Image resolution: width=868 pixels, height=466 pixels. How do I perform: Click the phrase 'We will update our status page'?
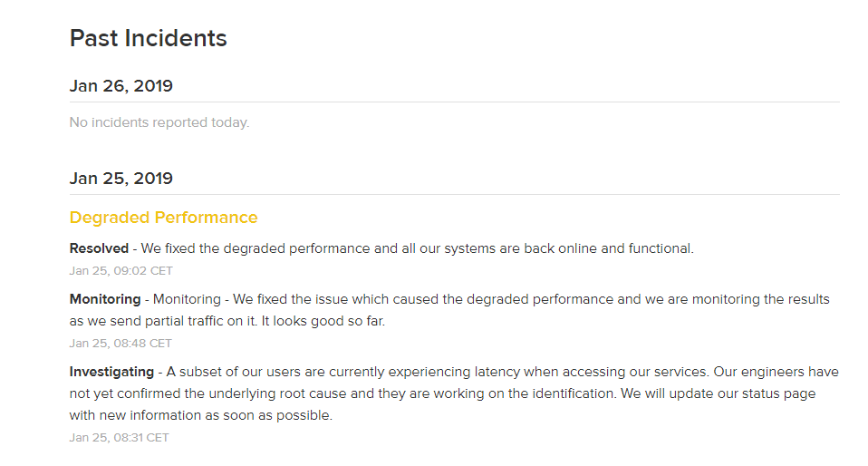[x=718, y=393]
